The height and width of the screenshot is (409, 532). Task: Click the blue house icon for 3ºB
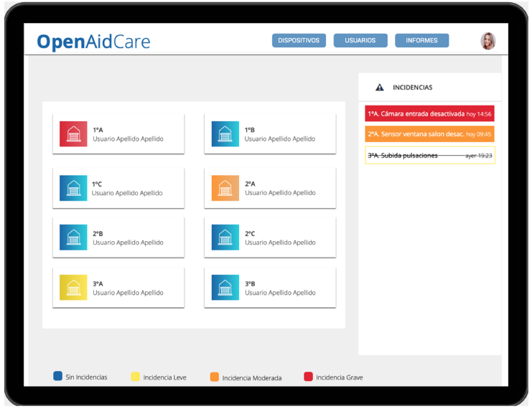(x=225, y=288)
